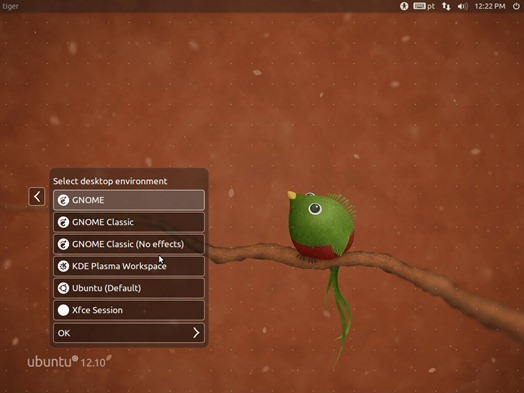This screenshot has width=524, height=393.
Task: Select the GNOME desktop environment
Action: click(x=129, y=200)
